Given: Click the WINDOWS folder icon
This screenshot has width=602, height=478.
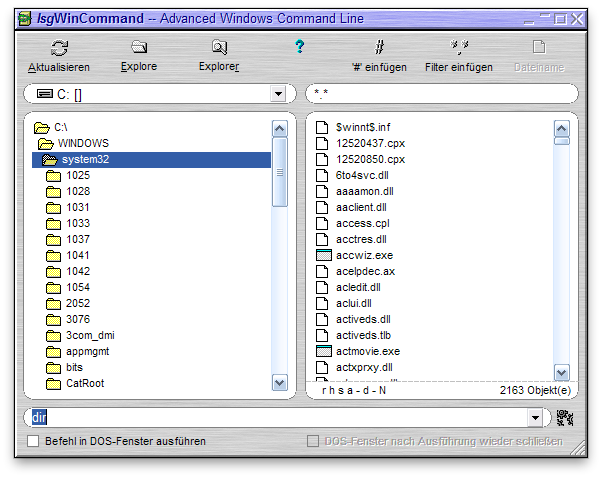Looking at the screenshot, I should 46,144.
